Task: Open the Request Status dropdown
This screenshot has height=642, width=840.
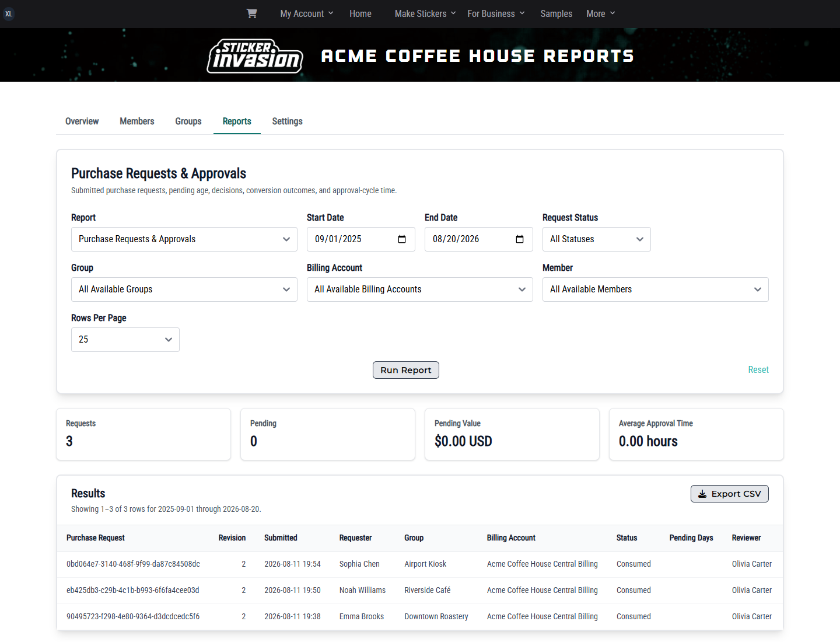Action: click(x=597, y=239)
